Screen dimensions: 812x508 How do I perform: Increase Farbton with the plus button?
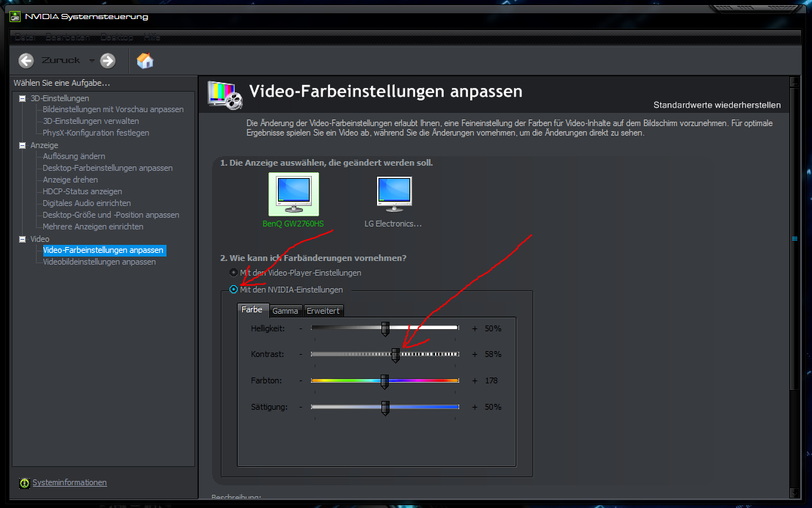tap(475, 380)
